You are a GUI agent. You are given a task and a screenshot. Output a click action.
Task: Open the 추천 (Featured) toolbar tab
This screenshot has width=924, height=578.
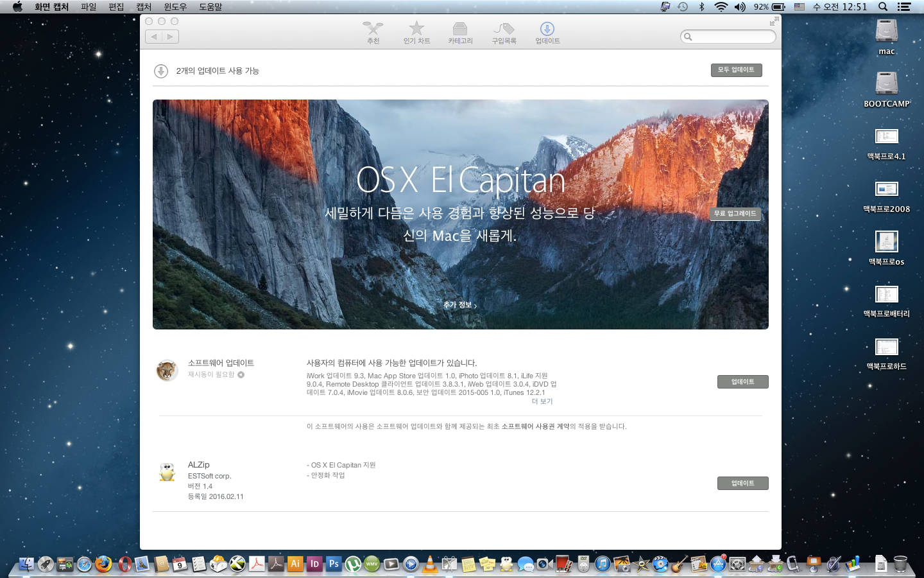[x=373, y=32]
